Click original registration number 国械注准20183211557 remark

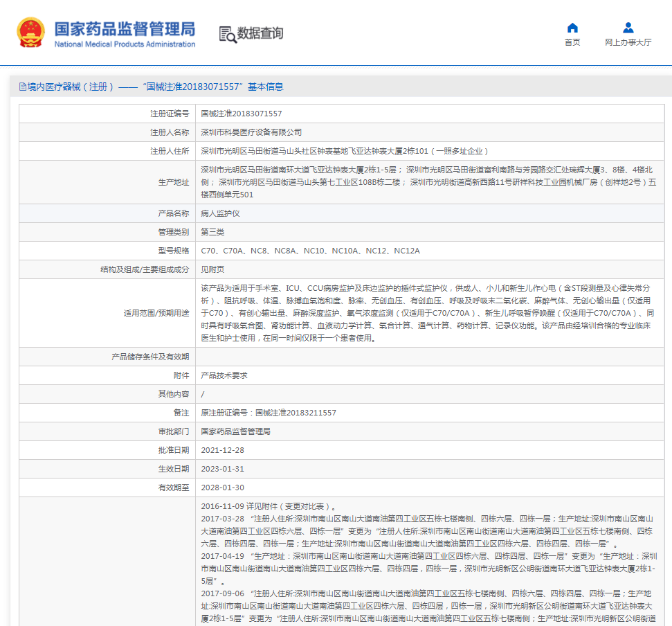point(269,413)
